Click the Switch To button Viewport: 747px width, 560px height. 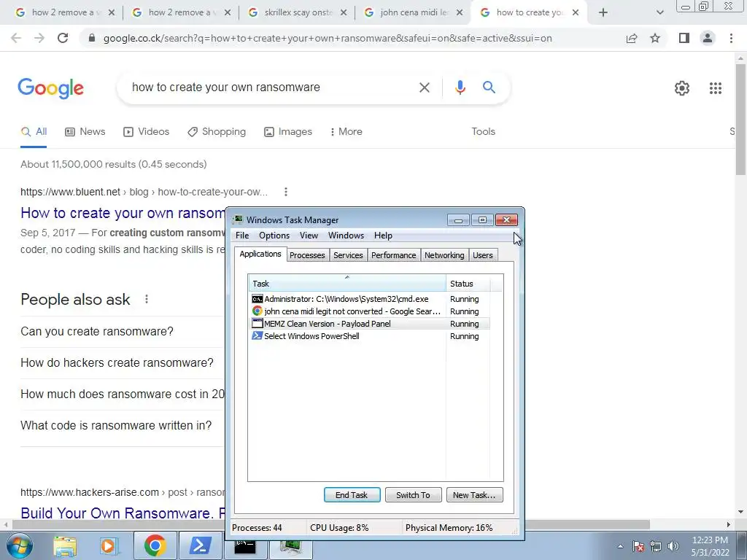(x=413, y=495)
